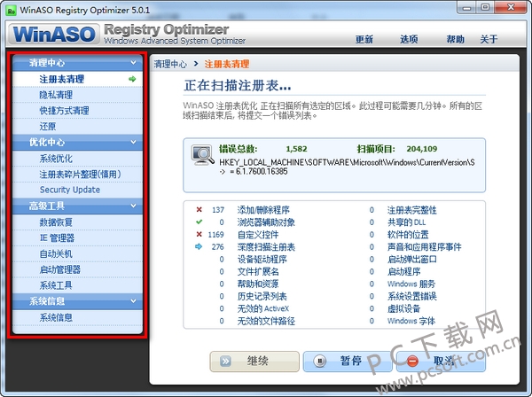The width and height of the screenshot is (532, 397).
Task: Click the 无效的 ActiveX scan category
Action: point(263,308)
